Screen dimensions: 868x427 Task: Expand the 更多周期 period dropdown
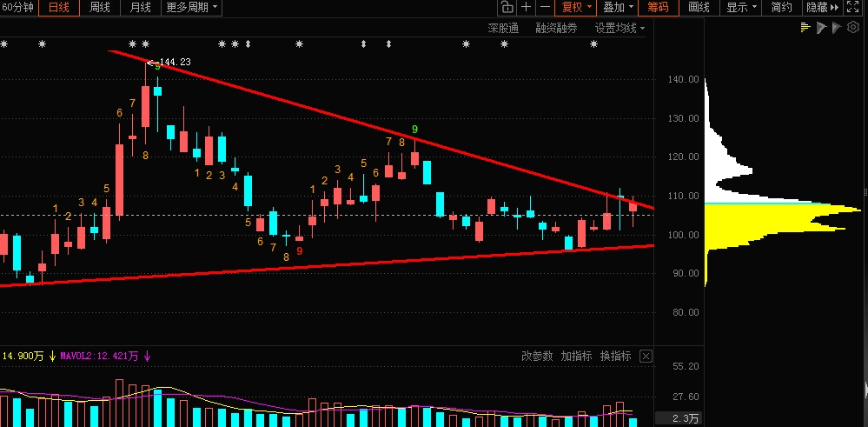[x=191, y=7]
